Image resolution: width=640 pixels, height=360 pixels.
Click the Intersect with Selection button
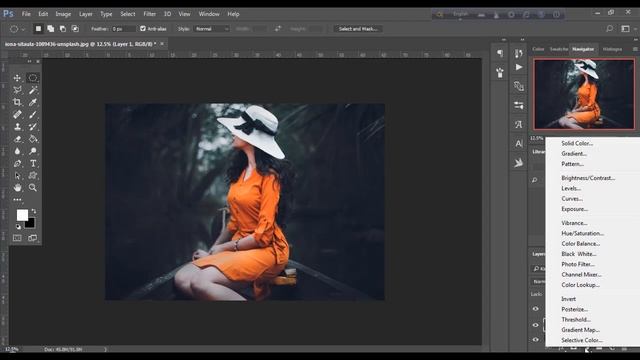(75, 29)
